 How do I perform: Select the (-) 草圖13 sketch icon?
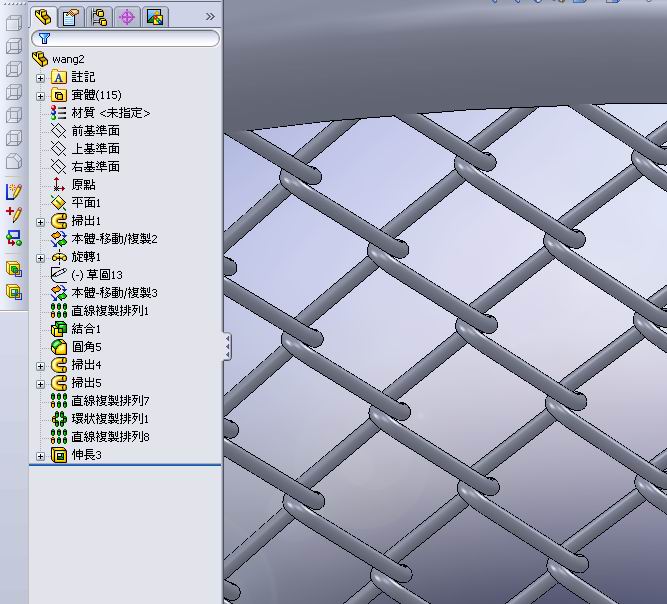(x=59, y=275)
